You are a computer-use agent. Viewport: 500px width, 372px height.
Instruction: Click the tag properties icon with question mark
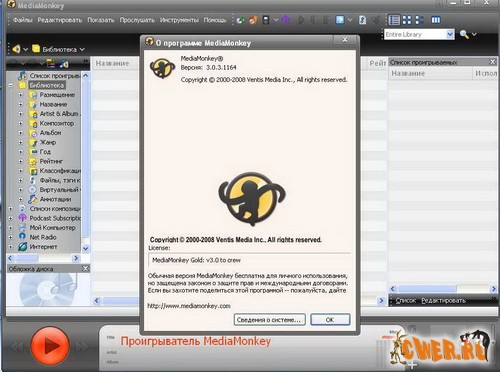[363, 20]
